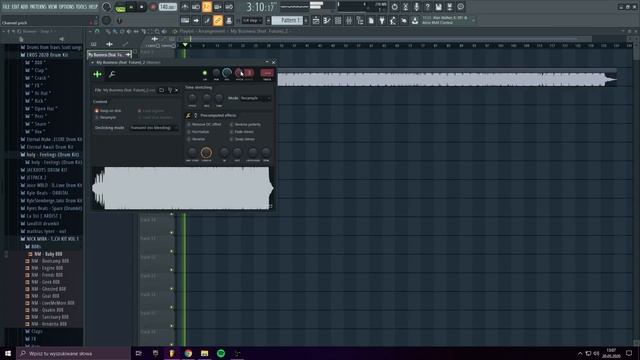Select Resample option under Content

coord(106,118)
